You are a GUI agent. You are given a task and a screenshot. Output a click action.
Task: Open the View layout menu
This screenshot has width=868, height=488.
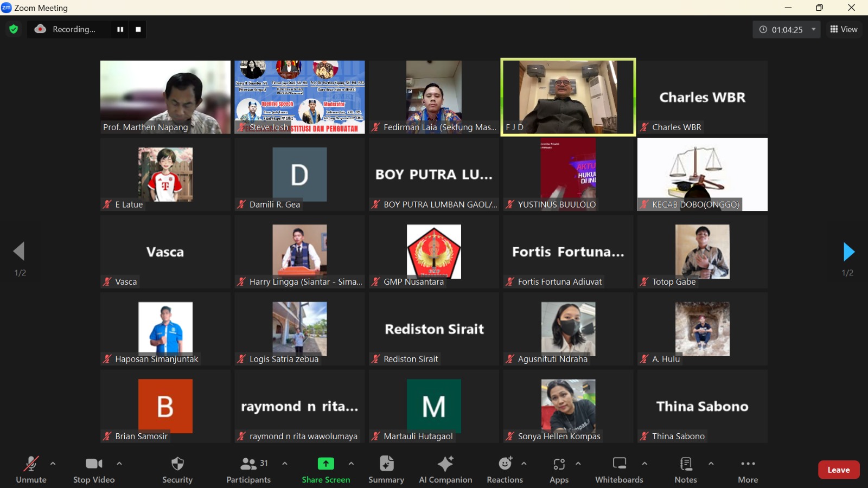[x=844, y=29]
